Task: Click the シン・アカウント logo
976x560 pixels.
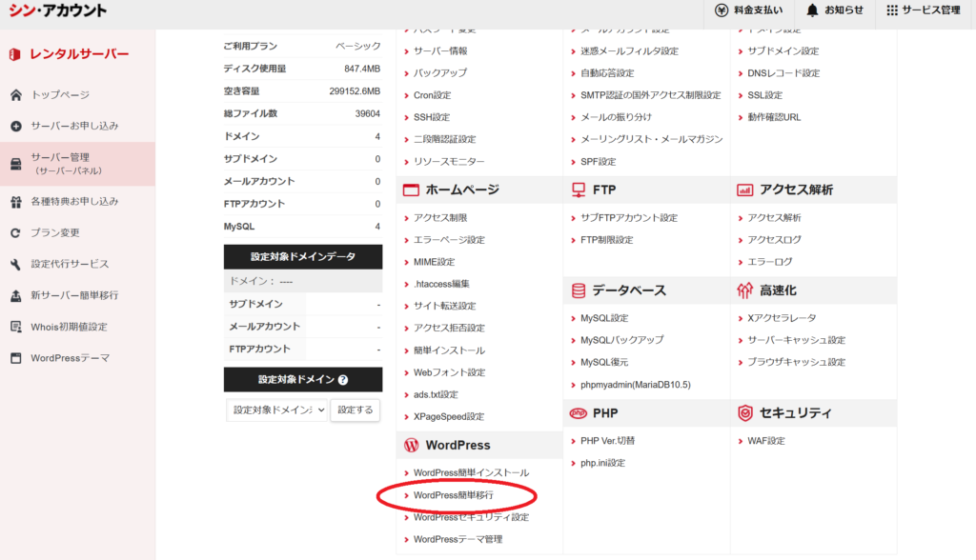Action: pyautogui.click(x=56, y=10)
